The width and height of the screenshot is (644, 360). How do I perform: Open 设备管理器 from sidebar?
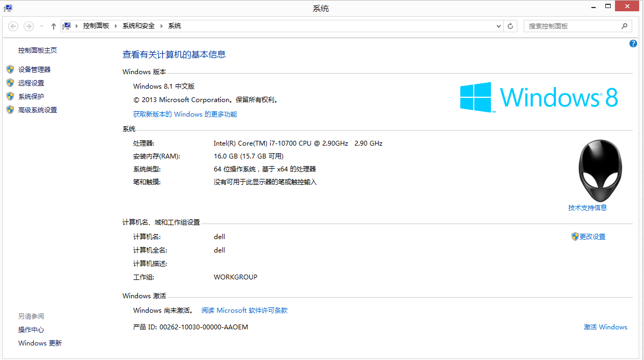point(34,69)
